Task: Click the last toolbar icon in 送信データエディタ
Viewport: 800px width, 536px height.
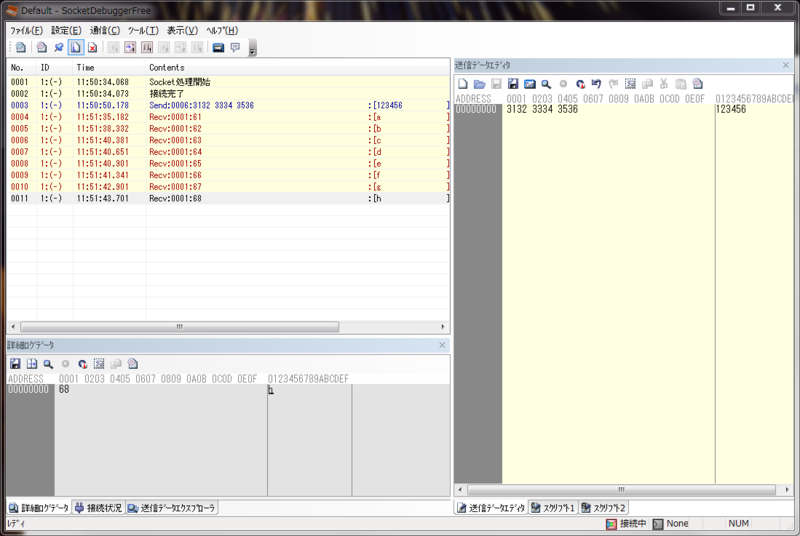Action: pyautogui.click(x=697, y=84)
